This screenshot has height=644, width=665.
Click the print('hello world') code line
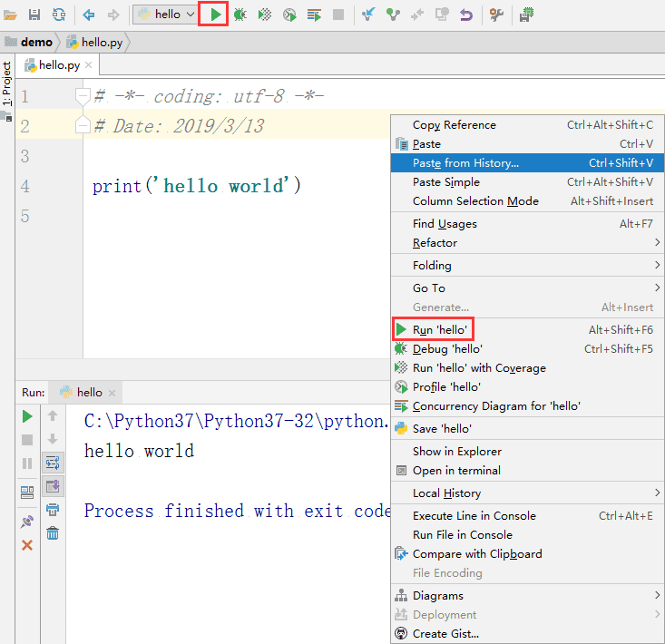click(x=196, y=186)
